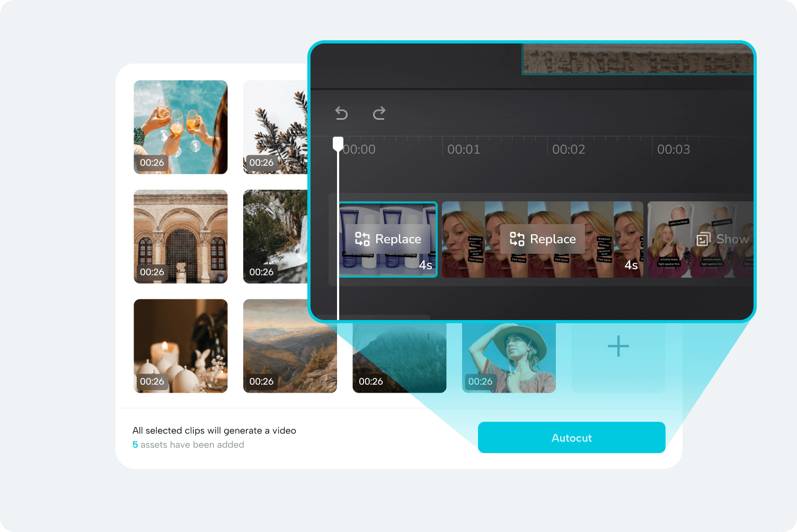The width and height of the screenshot is (797, 532).
Task: Click the Show button on third clip
Action: [x=722, y=239]
